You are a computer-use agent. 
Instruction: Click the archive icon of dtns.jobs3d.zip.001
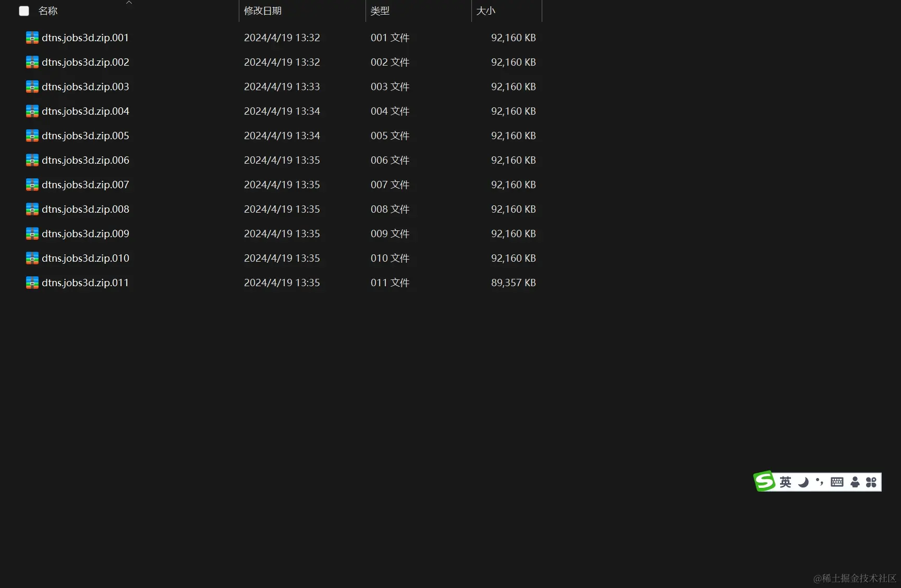tap(32, 38)
